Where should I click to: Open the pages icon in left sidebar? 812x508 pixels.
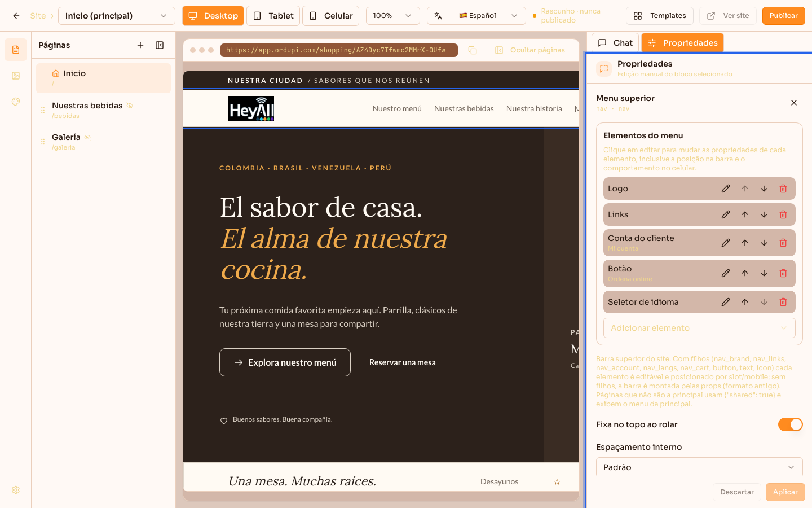[x=16, y=50]
